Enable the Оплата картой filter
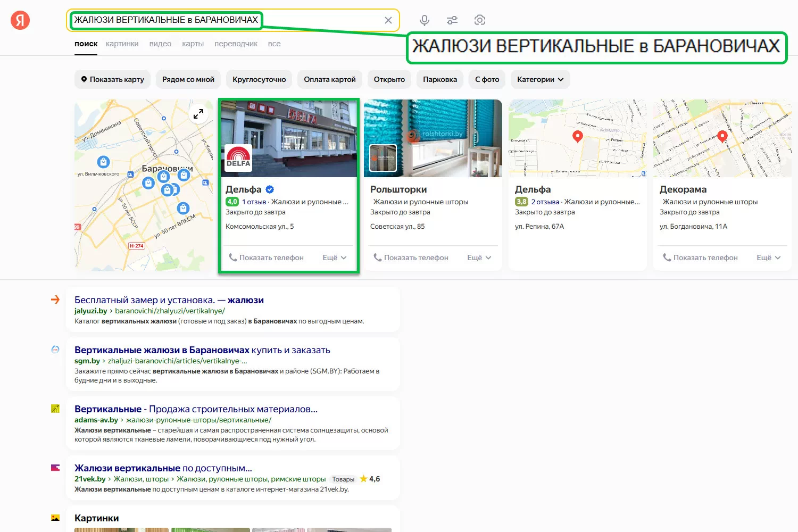This screenshot has width=798, height=532. point(330,79)
